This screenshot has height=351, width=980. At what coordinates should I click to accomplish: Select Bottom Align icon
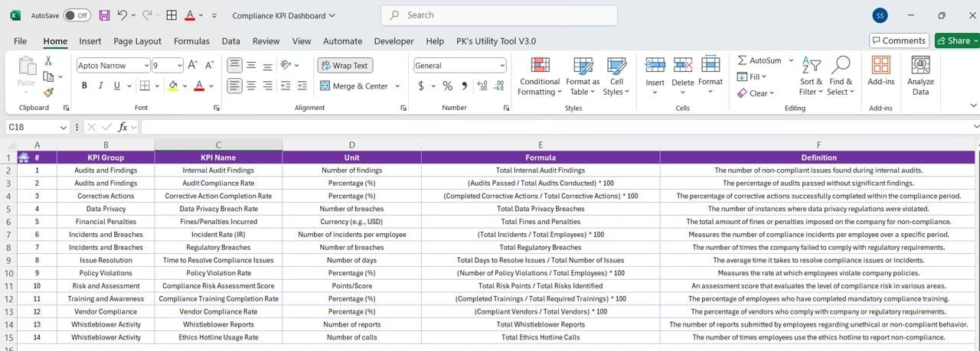[267, 65]
